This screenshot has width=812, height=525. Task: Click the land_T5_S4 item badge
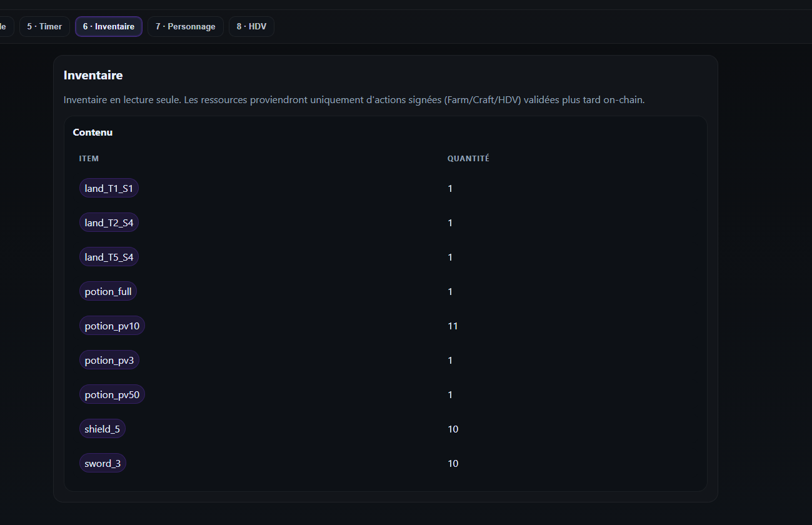(x=109, y=257)
